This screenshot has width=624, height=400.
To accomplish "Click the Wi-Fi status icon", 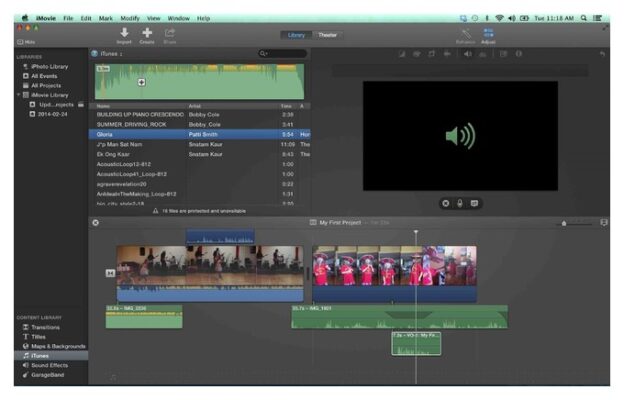I will [x=499, y=18].
